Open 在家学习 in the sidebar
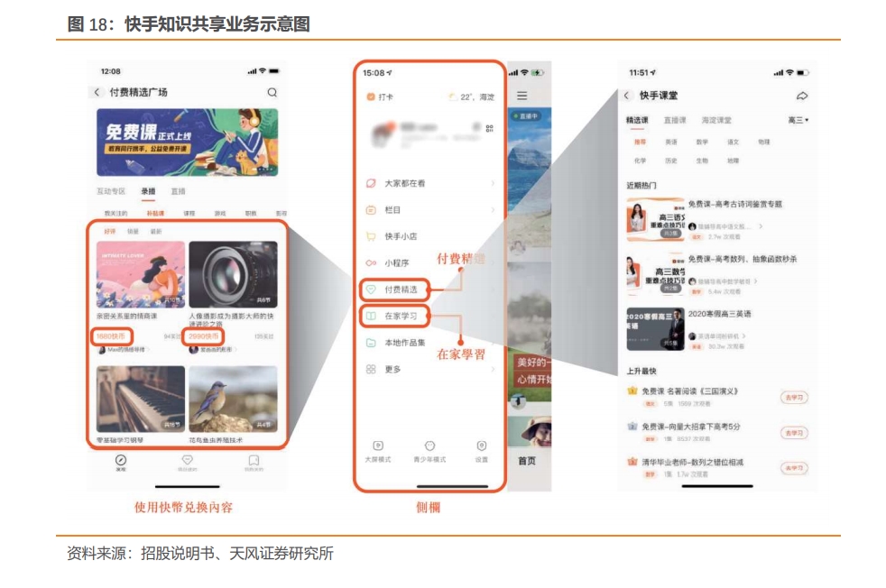886x588 pixels. tap(395, 316)
